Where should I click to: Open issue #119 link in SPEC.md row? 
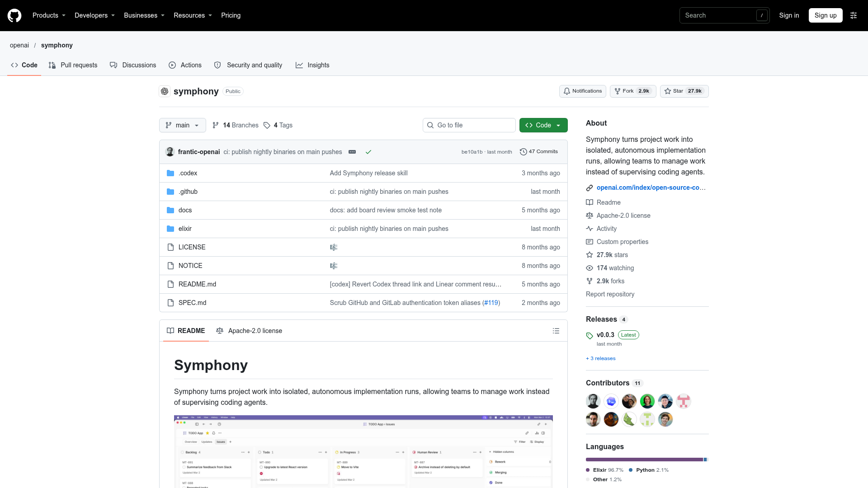click(x=491, y=303)
